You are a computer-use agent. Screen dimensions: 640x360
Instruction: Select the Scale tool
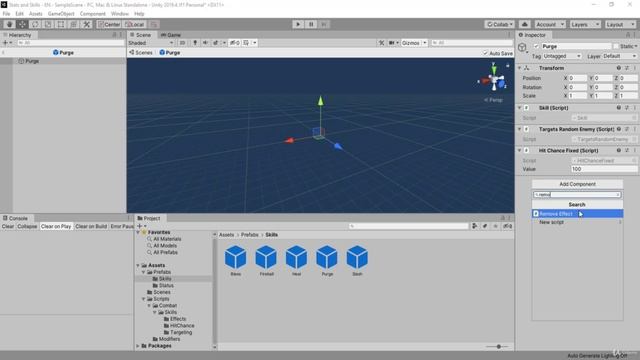[x=48, y=24]
